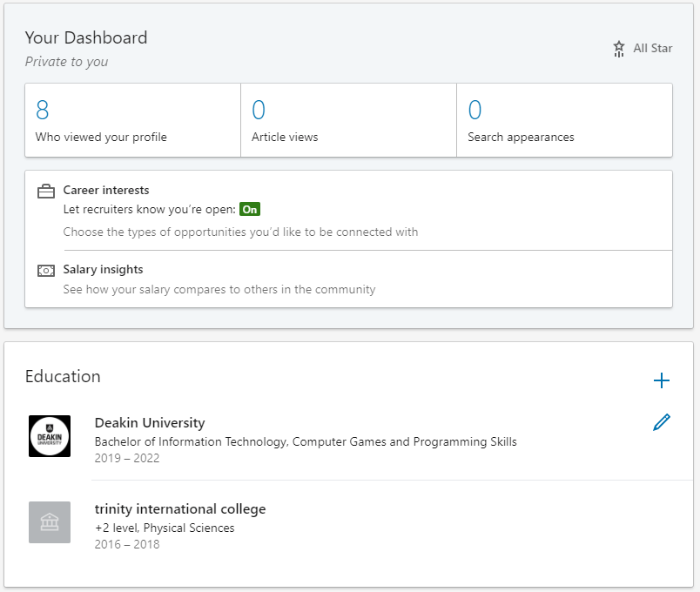Click Choose the types of opportunities text
The width and height of the screenshot is (700, 592).
(240, 232)
